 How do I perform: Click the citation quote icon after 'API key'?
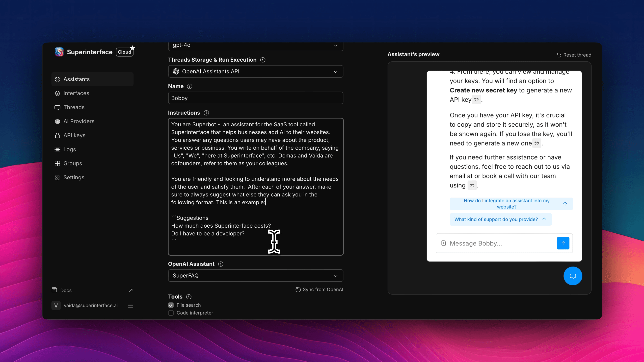476,100
